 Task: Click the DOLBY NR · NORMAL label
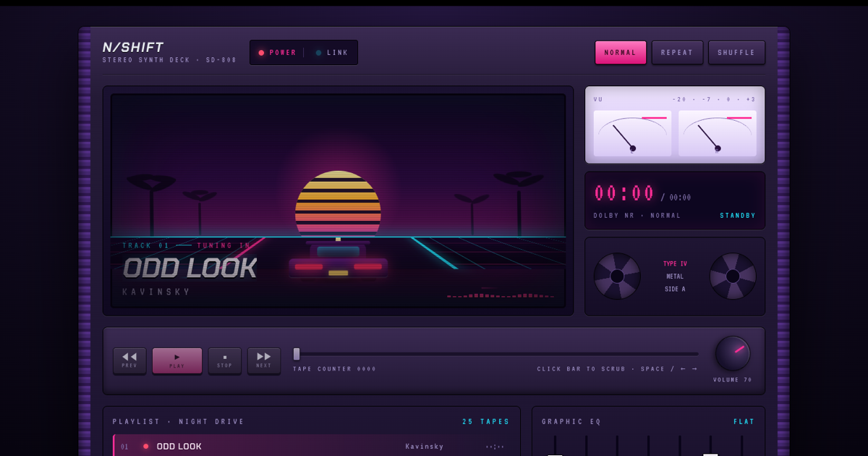pyautogui.click(x=637, y=216)
